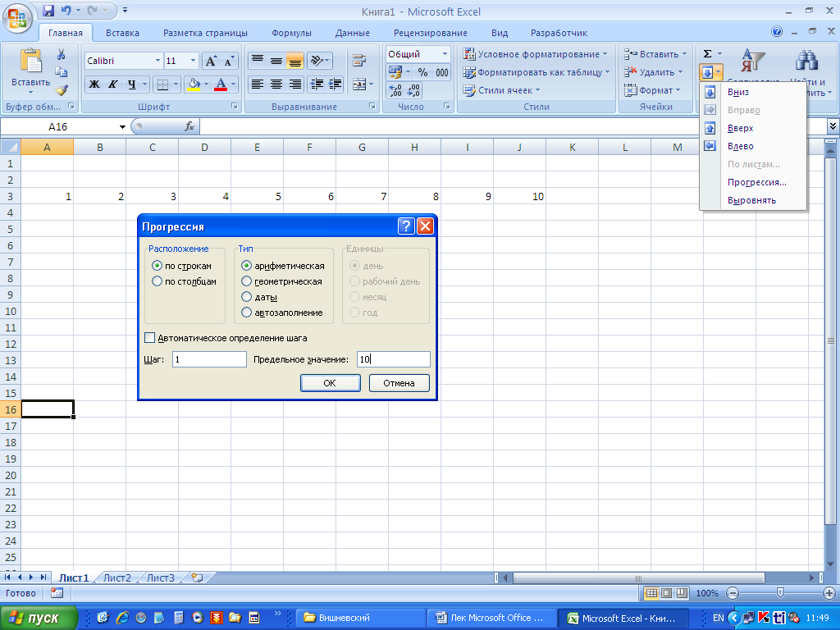Decrease font size with small A button
Viewport: 840px width, 630px height.
click(229, 61)
